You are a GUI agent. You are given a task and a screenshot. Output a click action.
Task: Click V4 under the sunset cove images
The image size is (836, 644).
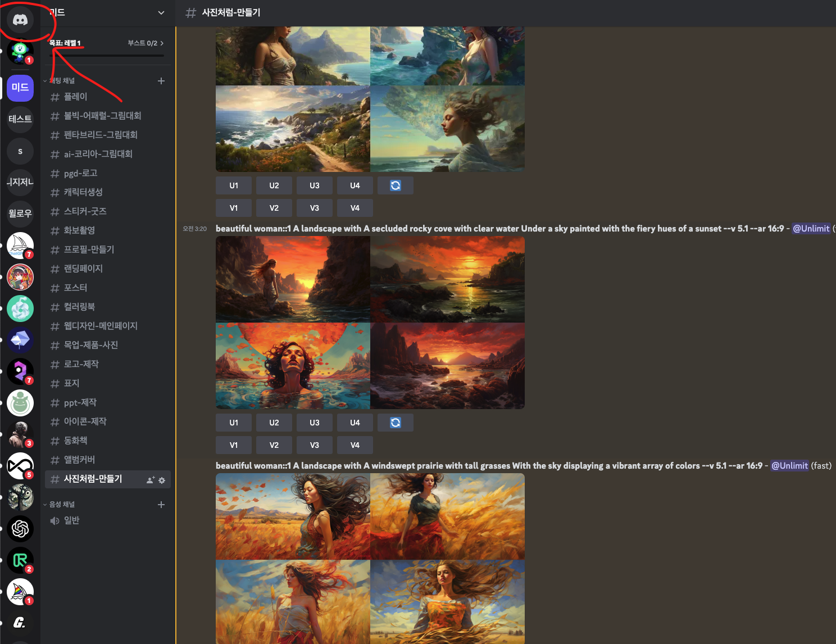tap(355, 445)
